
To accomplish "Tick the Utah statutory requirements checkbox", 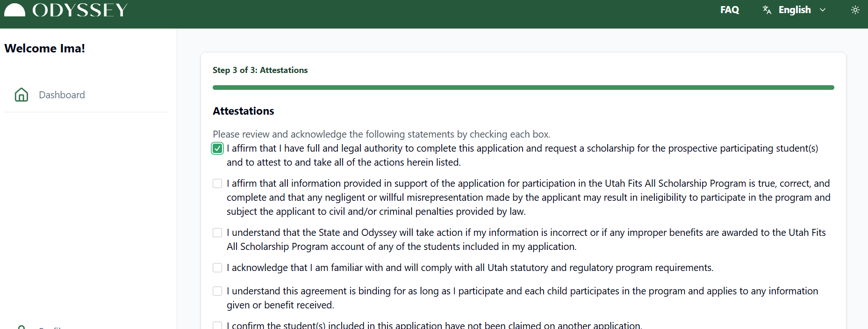I will [x=217, y=268].
